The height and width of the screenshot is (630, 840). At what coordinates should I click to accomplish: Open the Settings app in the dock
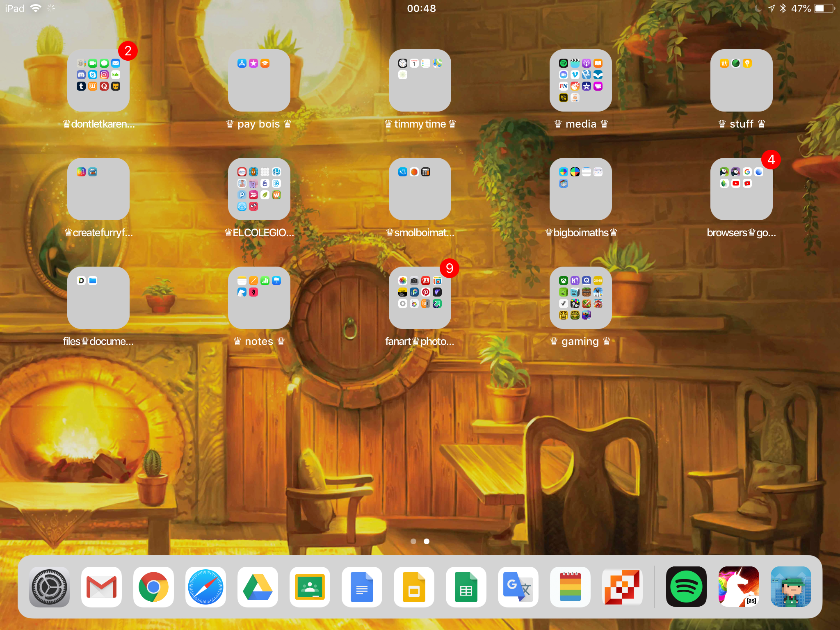pyautogui.click(x=49, y=587)
